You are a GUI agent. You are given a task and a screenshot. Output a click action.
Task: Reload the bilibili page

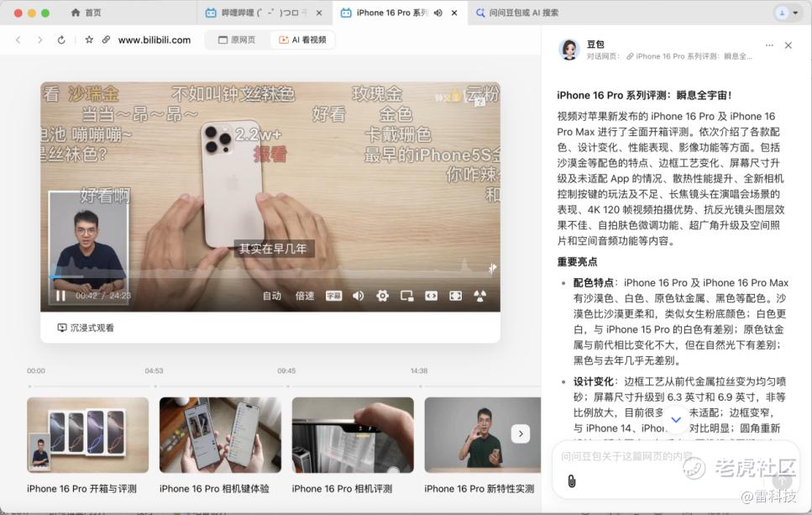[61, 39]
